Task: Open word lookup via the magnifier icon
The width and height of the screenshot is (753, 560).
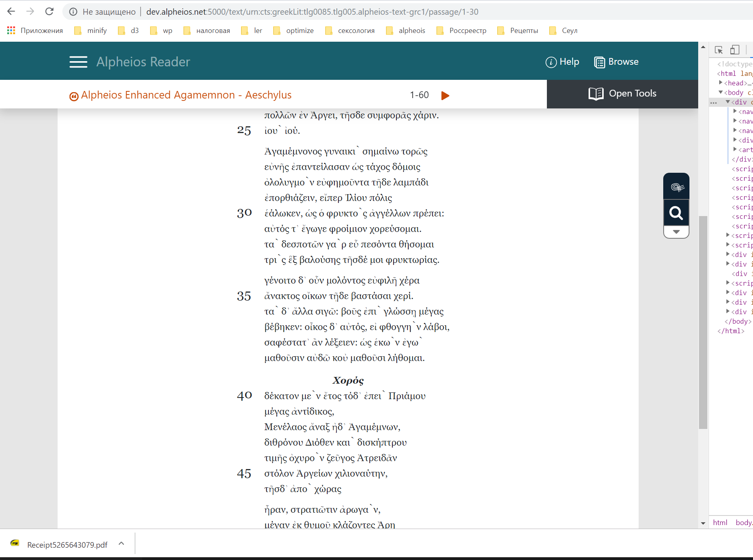Action: (676, 213)
